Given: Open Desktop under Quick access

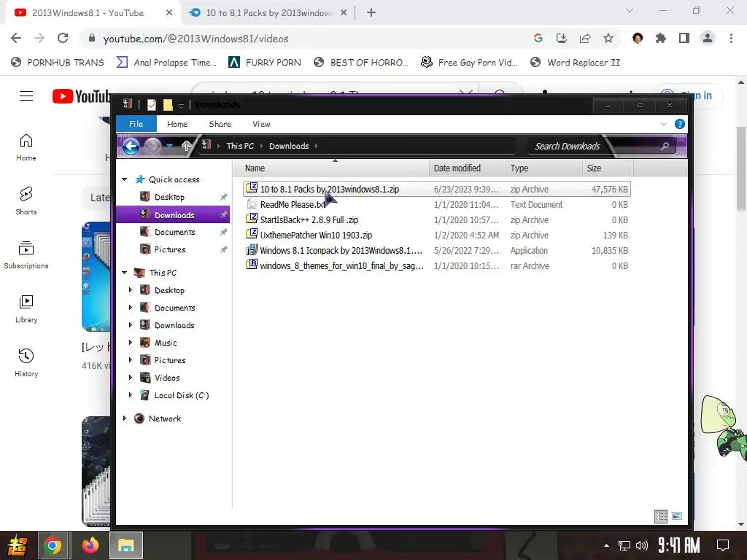Looking at the screenshot, I should coord(169,197).
